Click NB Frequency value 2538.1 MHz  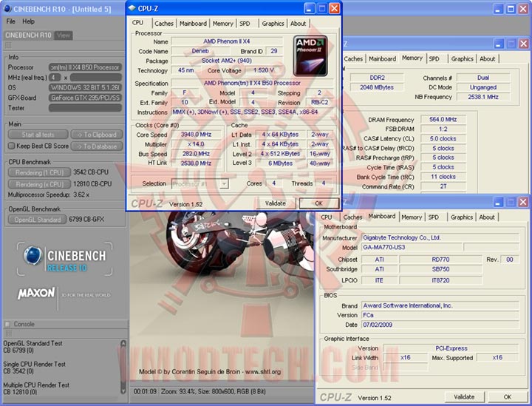(x=483, y=97)
